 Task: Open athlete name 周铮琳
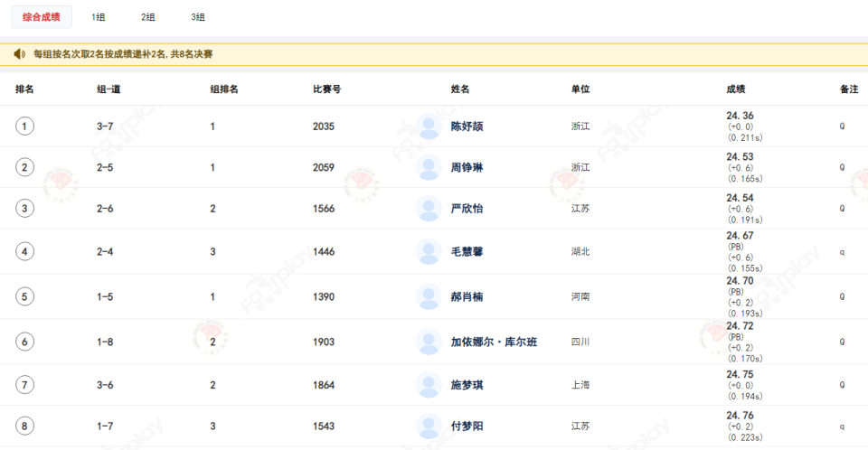point(467,167)
